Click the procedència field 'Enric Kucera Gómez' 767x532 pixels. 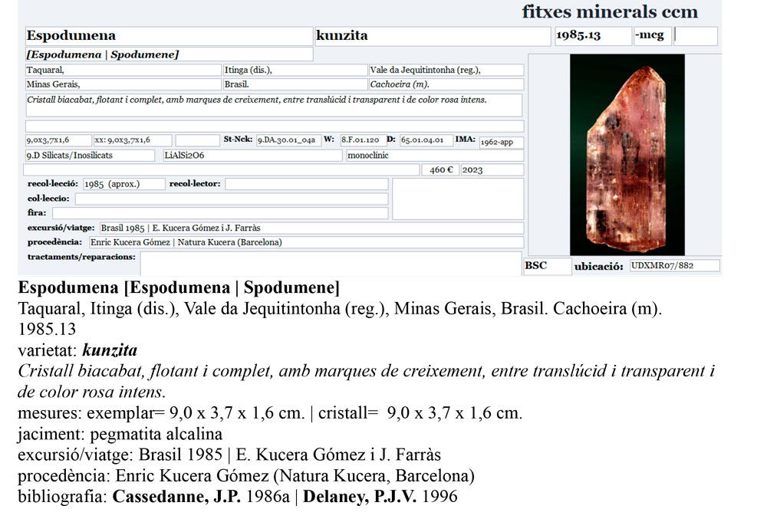[x=307, y=242]
